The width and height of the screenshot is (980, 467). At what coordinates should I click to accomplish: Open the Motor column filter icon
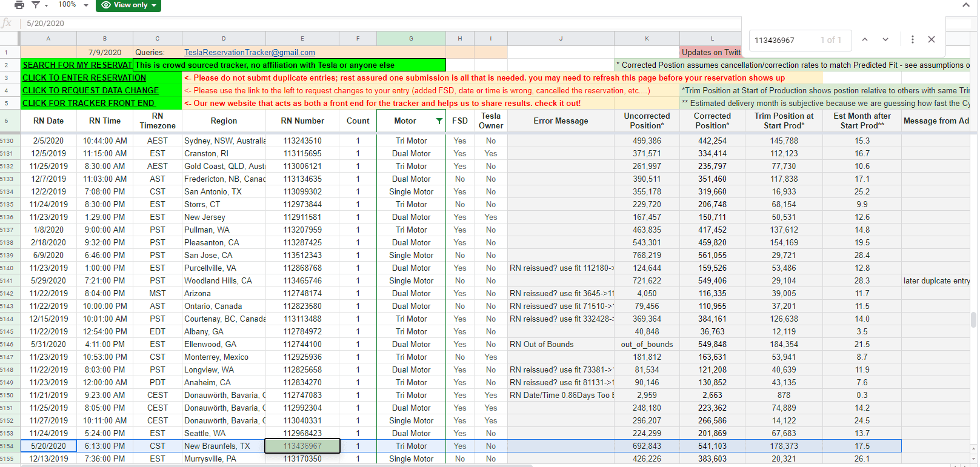pyautogui.click(x=439, y=121)
